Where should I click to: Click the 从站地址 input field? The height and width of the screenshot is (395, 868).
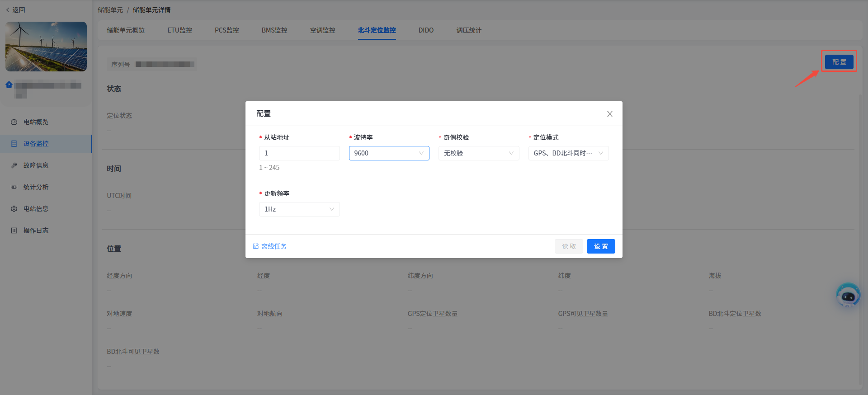pos(299,153)
